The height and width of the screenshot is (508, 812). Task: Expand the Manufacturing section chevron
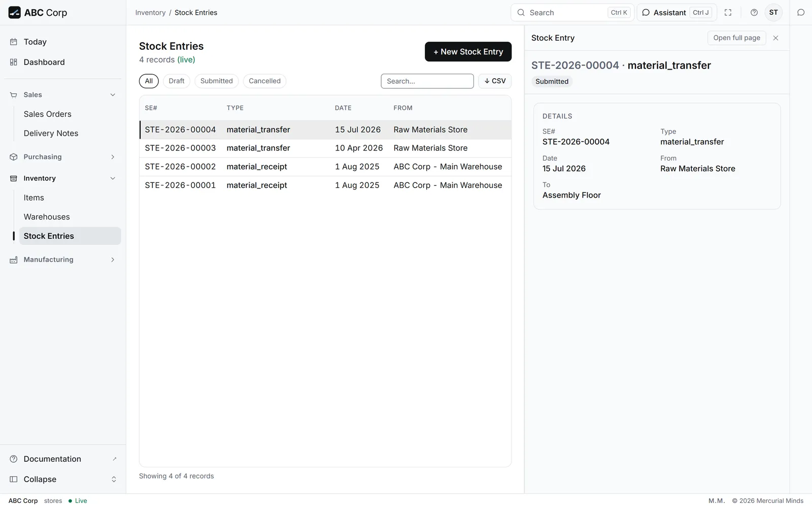(113, 260)
